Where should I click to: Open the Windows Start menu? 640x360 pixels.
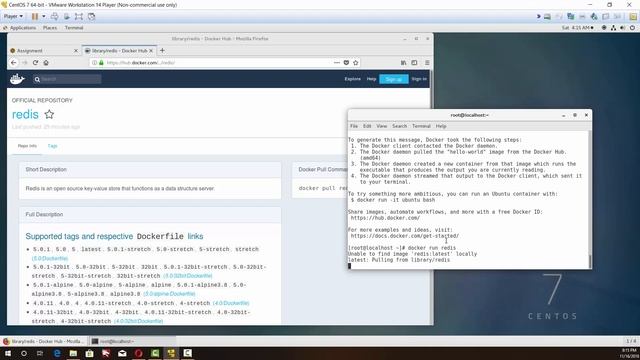pos(8,353)
